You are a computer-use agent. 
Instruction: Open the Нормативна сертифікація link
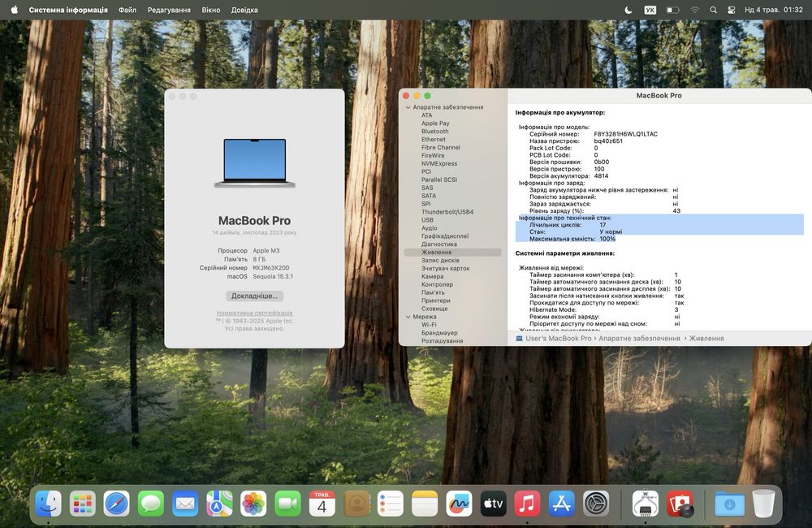coord(254,313)
